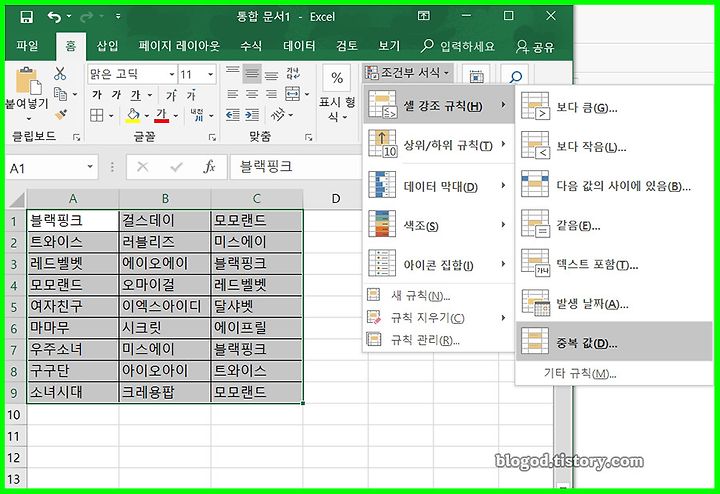Open Color Scales submenu
Screen dimensions: 720x494
pos(439,224)
